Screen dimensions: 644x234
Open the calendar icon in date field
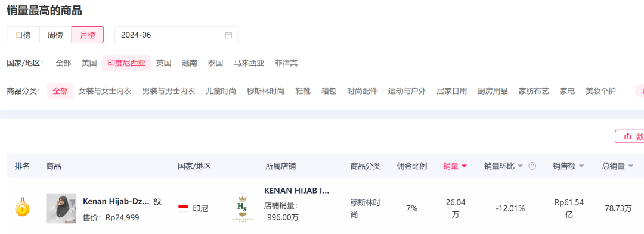coord(228,35)
